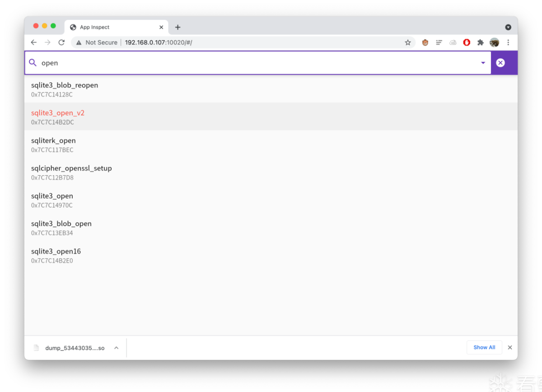542x392 pixels.
Task: Click the purple clear search button
Action: (x=500, y=63)
